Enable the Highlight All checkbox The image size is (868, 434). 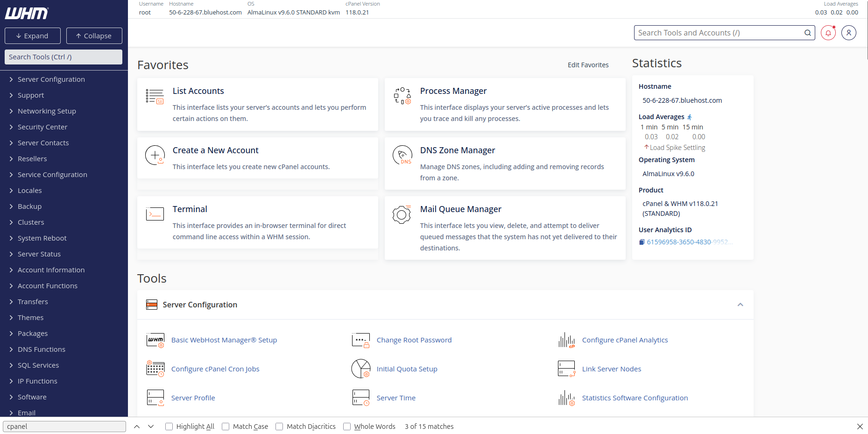click(x=169, y=427)
